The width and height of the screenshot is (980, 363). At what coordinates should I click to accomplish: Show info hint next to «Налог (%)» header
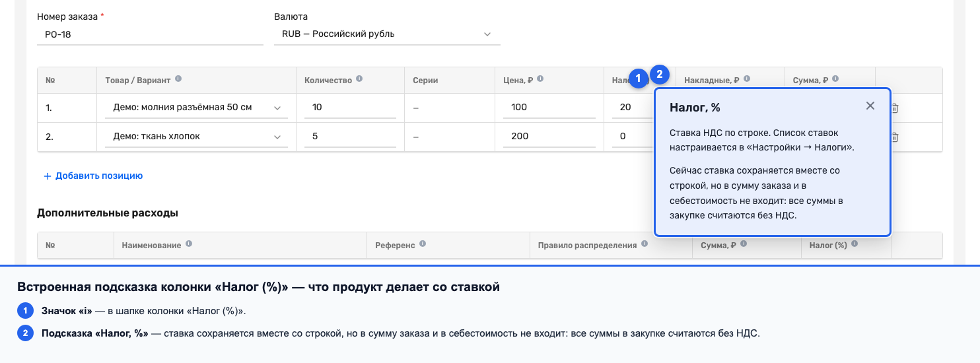855,244
